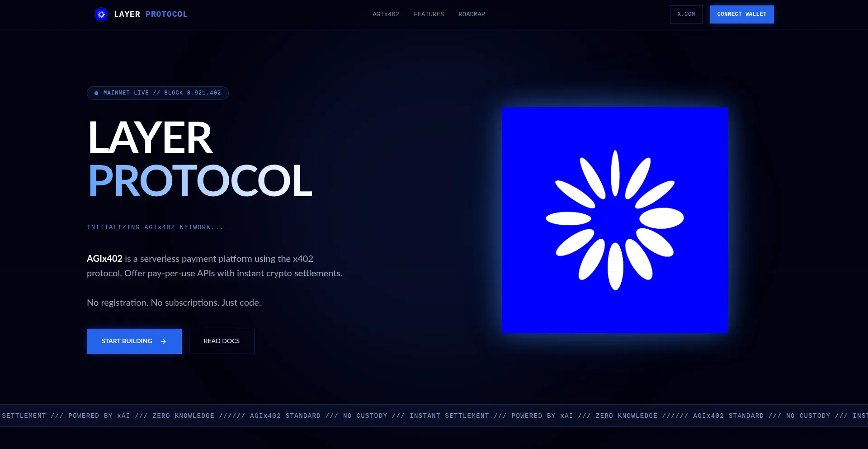Select the Mainnet Live block badge
The width and height of the screenshot is (868, 449).
point(158,93)
